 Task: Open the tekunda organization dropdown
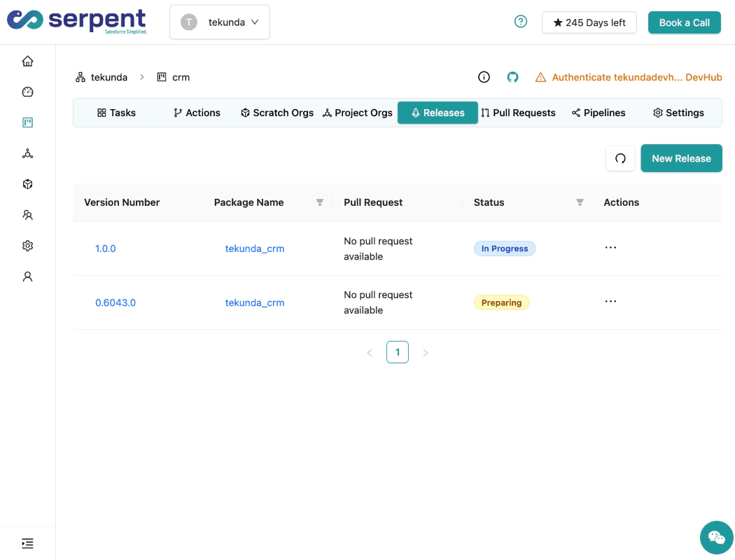coord(220,22)
